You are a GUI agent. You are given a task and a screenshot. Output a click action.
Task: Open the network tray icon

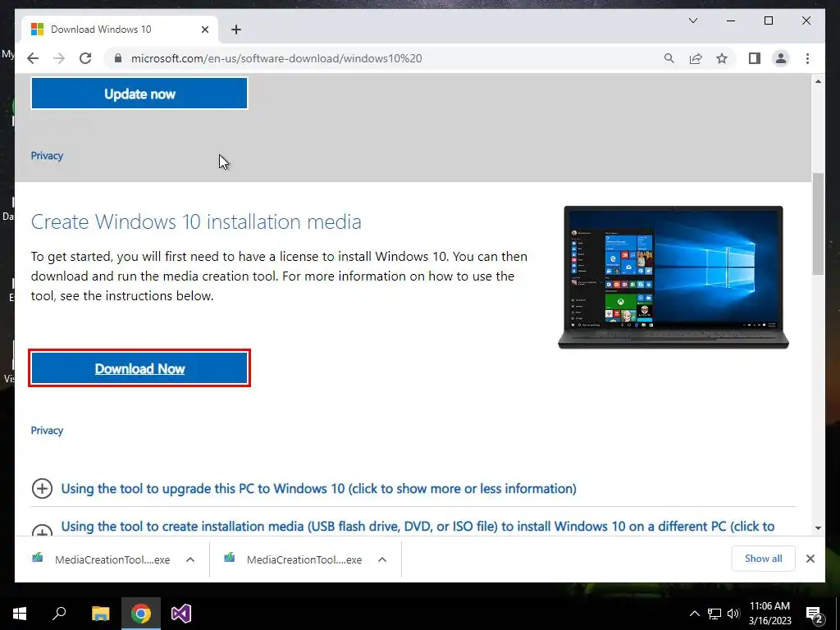click(714, 614)
